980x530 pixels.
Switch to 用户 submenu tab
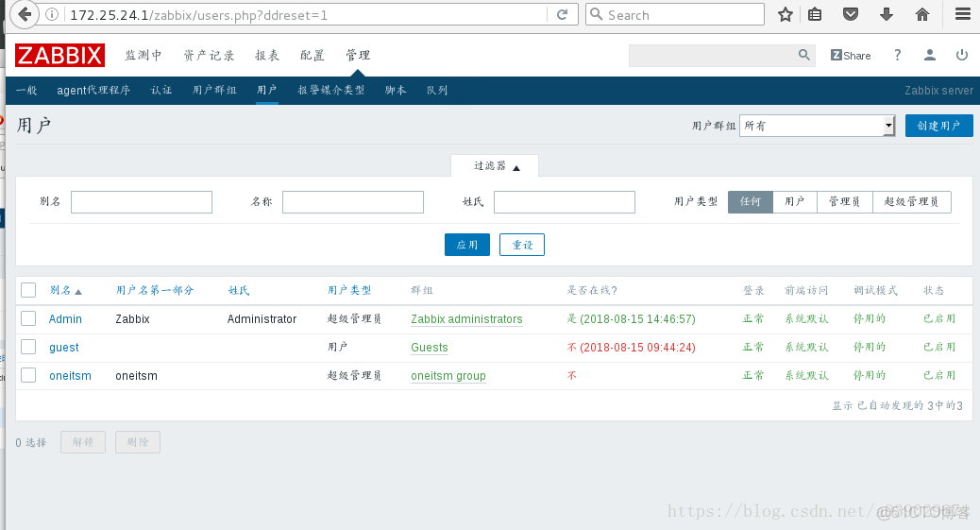[x=267, y=90]
